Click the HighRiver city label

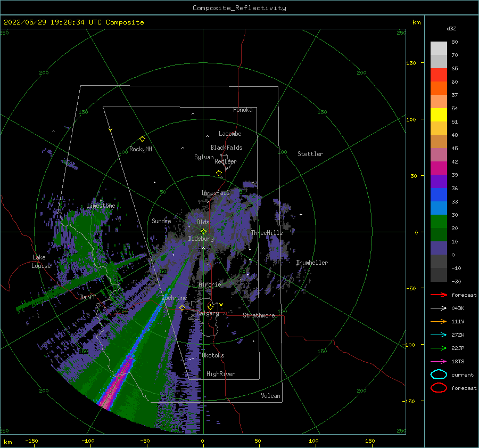click(220, 374)
